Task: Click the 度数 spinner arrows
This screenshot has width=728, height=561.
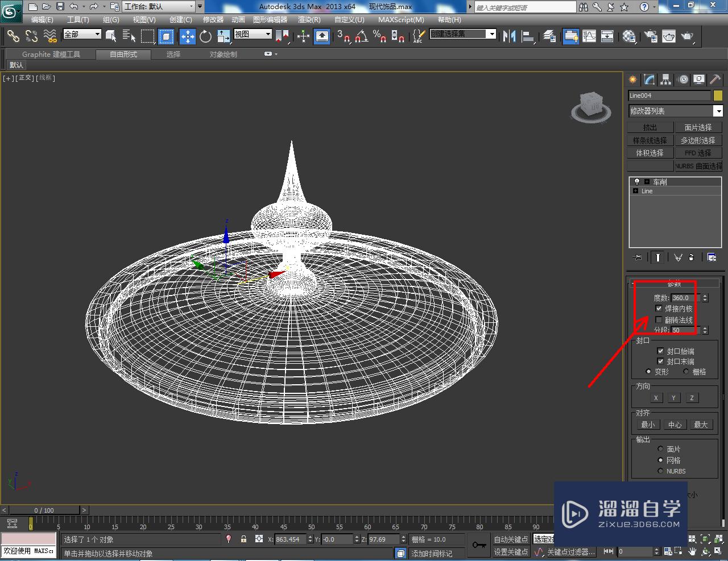Action: (705, 298)
